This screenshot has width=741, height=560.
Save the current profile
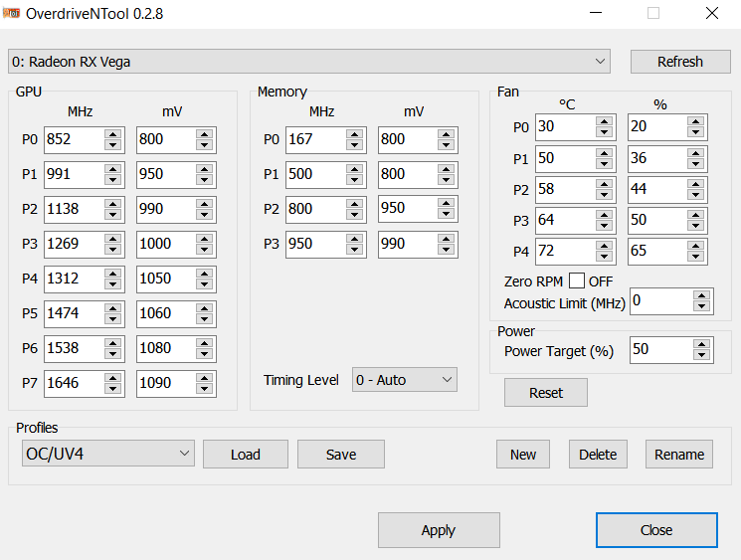pos(341,455)
